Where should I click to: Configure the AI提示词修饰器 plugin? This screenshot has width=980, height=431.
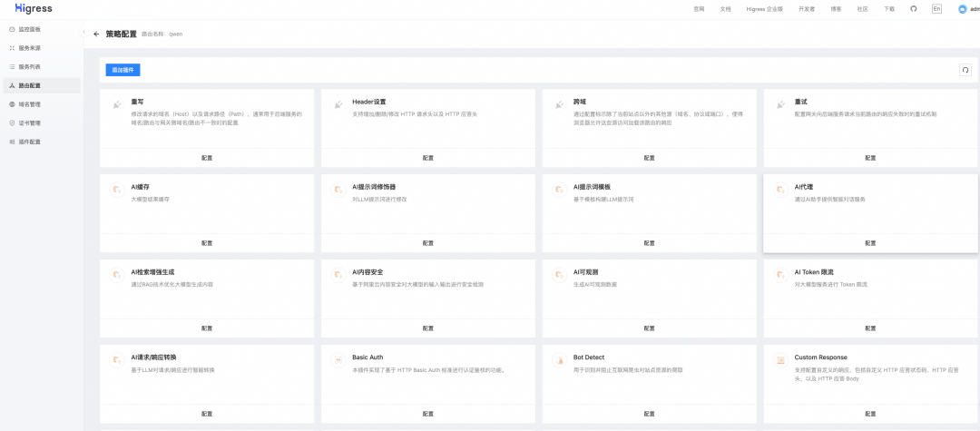point(428,243)
